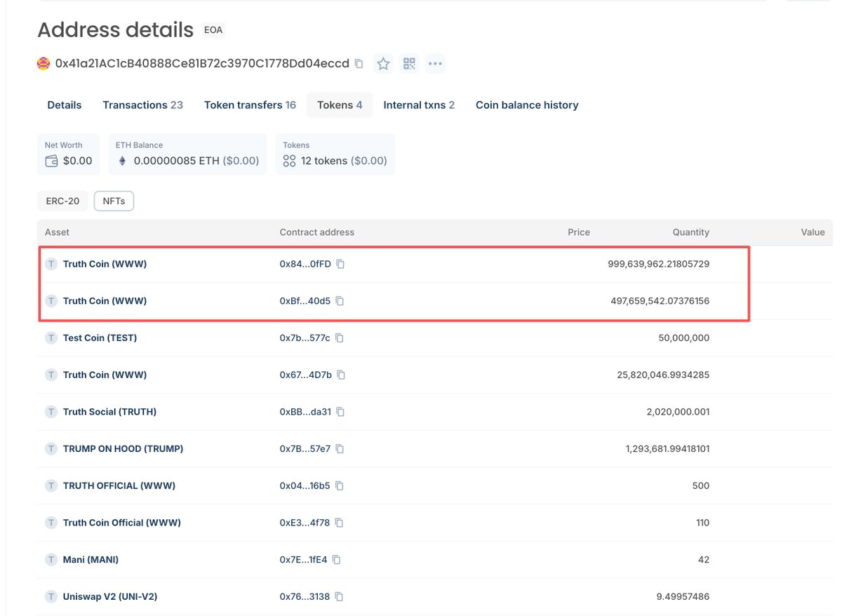Open the Coin balance history tab
The width and height of the screenshot is (842, 616).
point(527,105)
